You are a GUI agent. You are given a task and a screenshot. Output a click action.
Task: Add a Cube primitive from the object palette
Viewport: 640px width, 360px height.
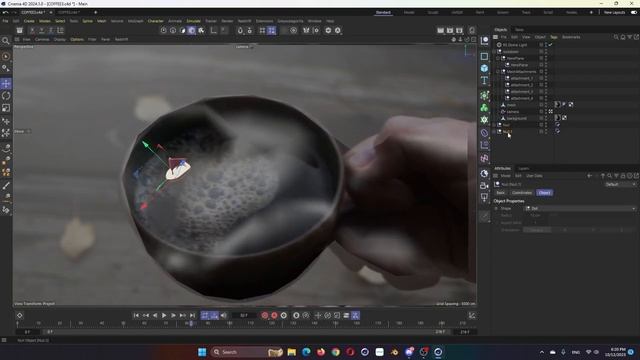click(484, 68)
